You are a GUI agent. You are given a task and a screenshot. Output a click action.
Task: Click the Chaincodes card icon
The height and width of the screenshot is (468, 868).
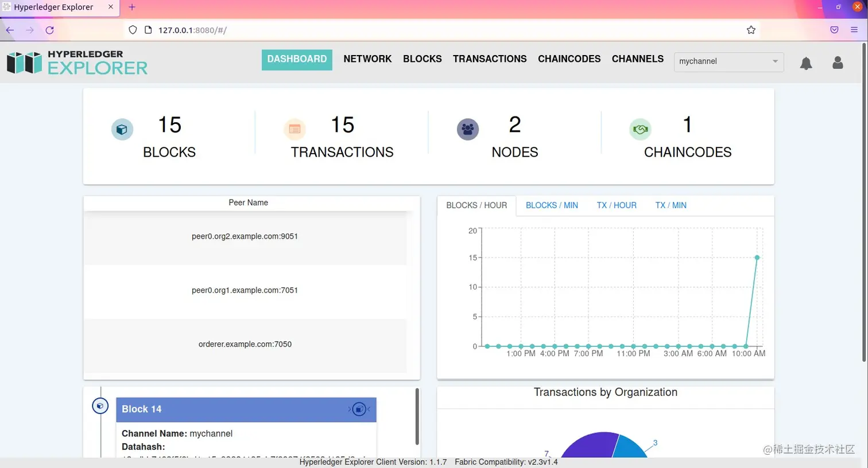[x=641, y=129]
